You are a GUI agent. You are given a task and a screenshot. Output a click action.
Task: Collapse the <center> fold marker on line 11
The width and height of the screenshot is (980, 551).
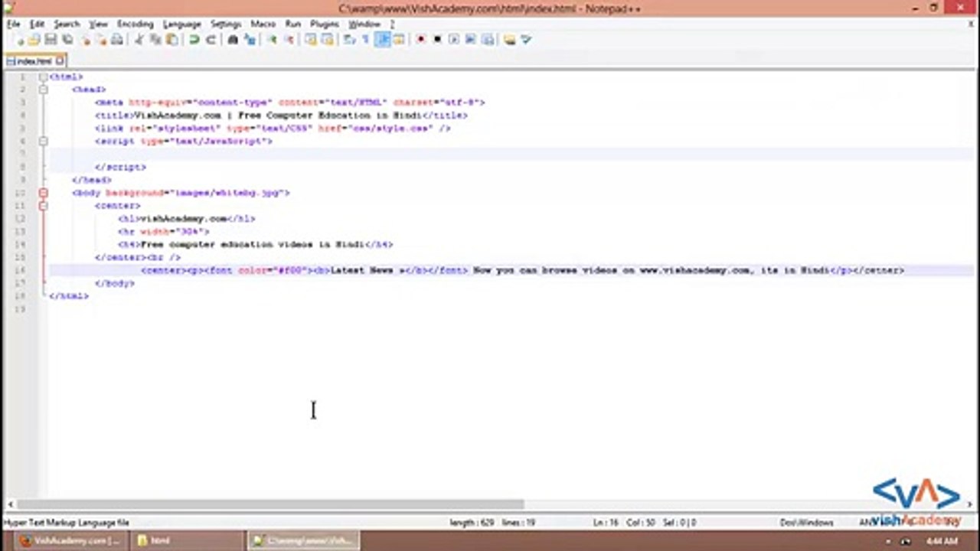click(43, 206)
